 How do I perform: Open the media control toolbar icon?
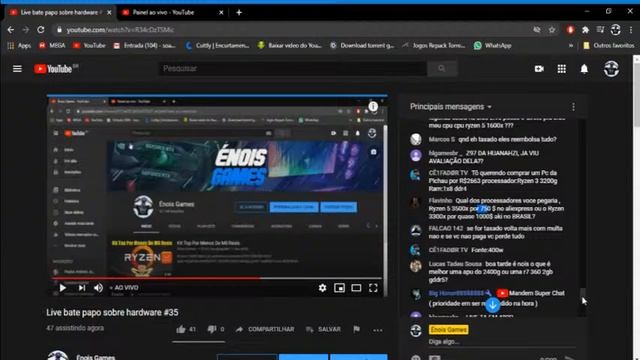(600, 30)
